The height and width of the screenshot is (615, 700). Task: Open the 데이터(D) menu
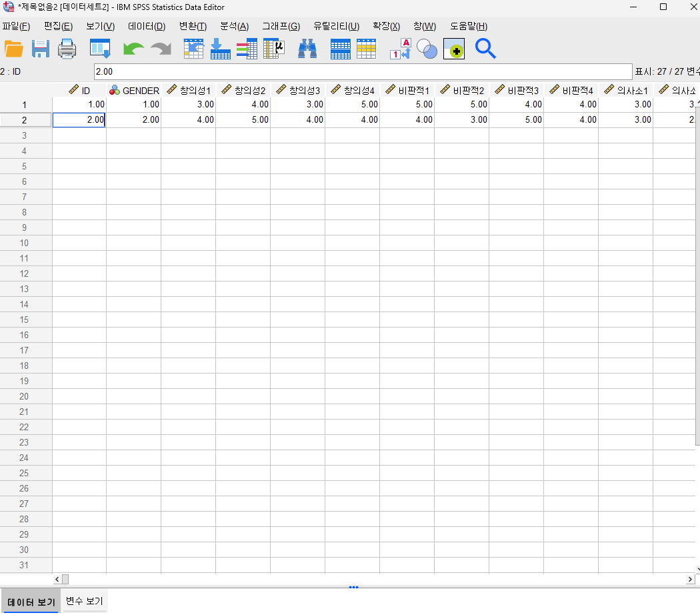(147, 27)
